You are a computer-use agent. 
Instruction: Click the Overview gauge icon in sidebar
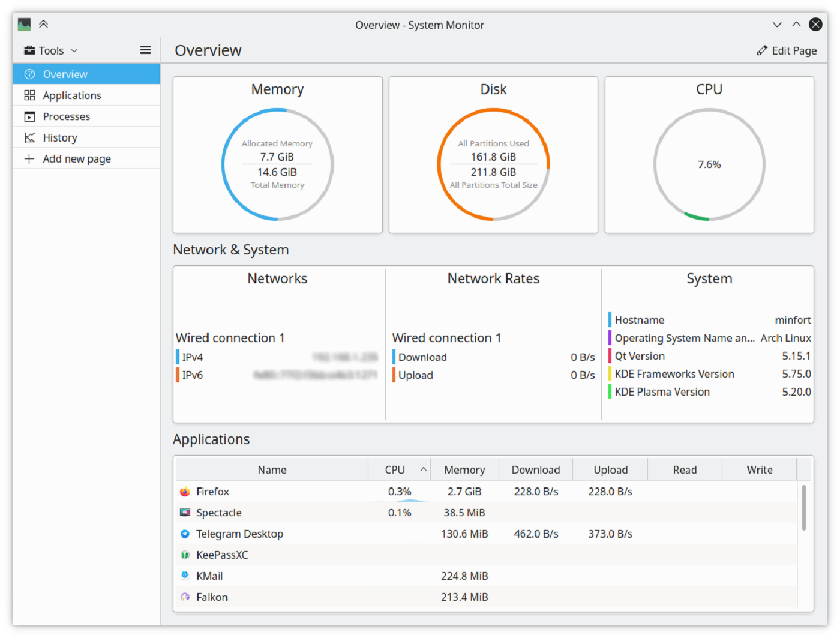point(29,74)
